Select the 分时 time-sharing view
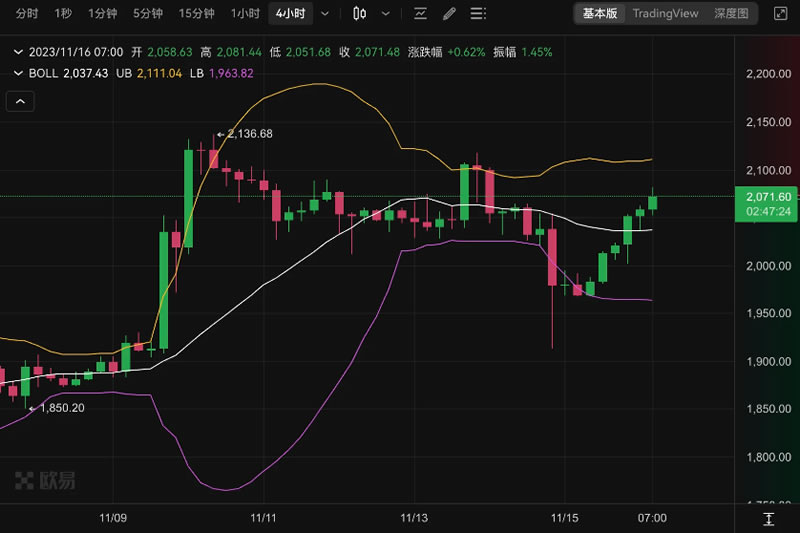This screenshot has height=533, width=800. click(27, 14)
